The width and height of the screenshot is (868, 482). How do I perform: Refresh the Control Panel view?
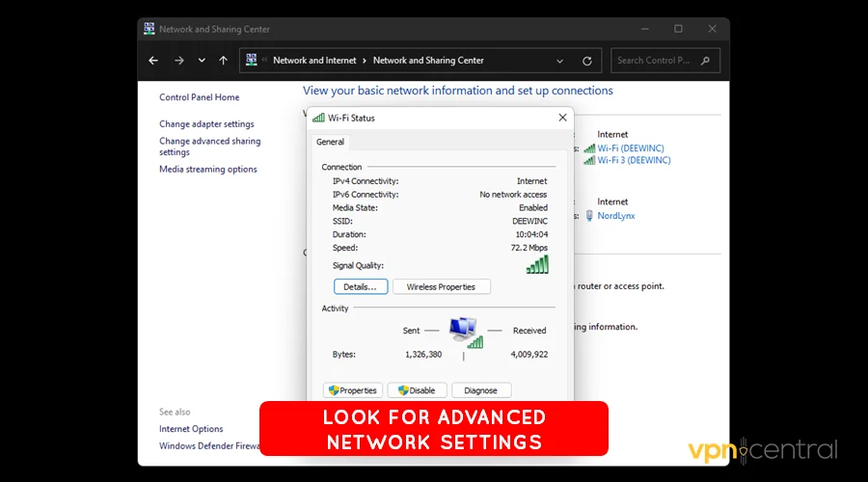587,61
